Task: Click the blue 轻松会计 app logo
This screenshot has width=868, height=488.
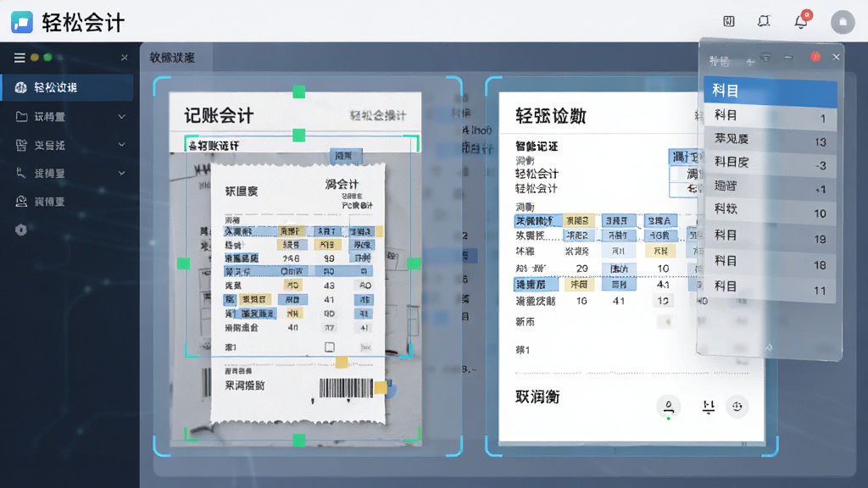Action: click(21, 22)
